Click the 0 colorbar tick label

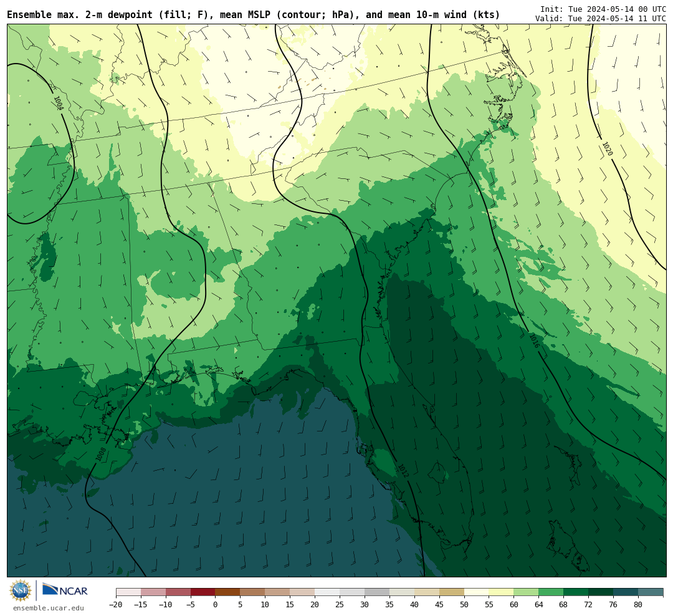click(x=216, y=605)
